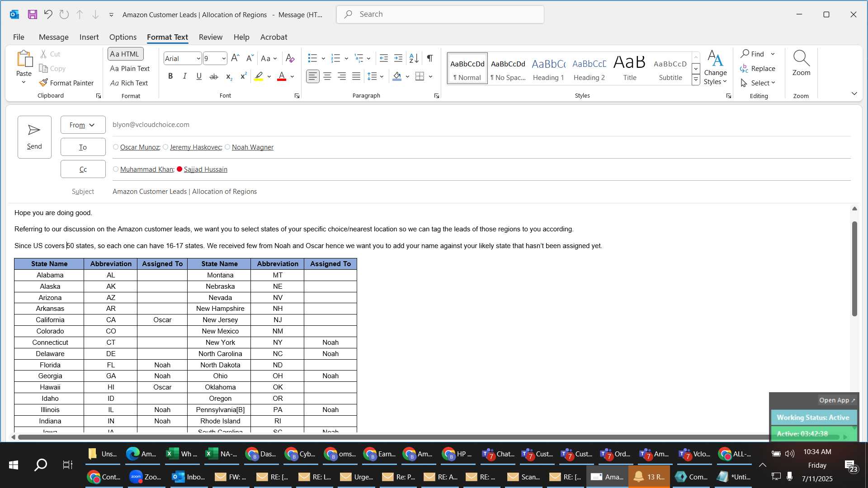Toggle Italic formatting

[184, 76]
